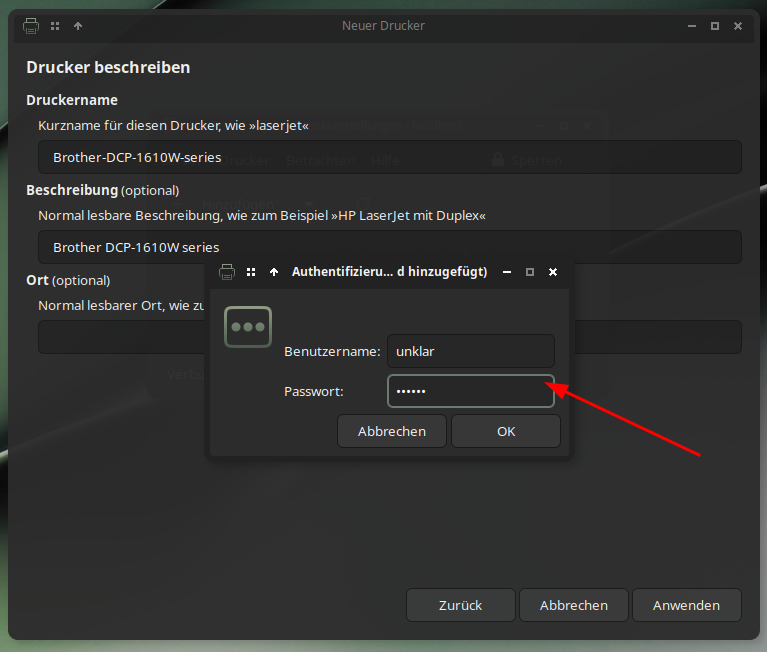Click the up-arrow icon in Neuer Drucker titlebar
This screenshot has height=652, width=767.
[x=78, y=26]
